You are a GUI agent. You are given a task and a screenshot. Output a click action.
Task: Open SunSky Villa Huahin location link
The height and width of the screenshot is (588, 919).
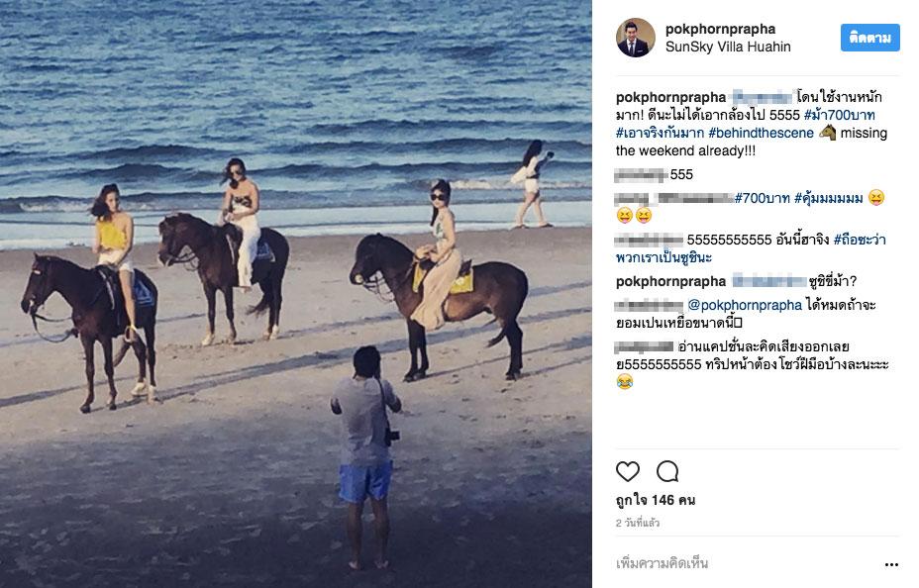(x=728, y=47)
